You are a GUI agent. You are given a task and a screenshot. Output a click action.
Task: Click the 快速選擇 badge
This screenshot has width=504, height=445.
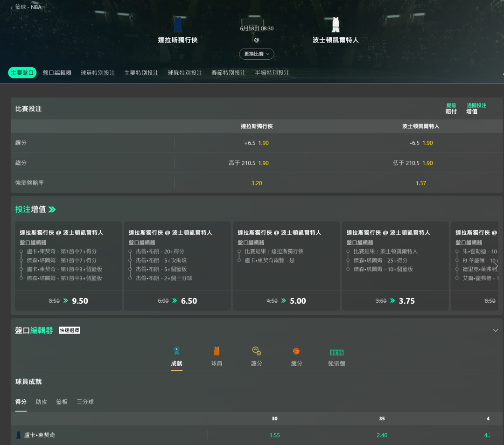[70, 330]
